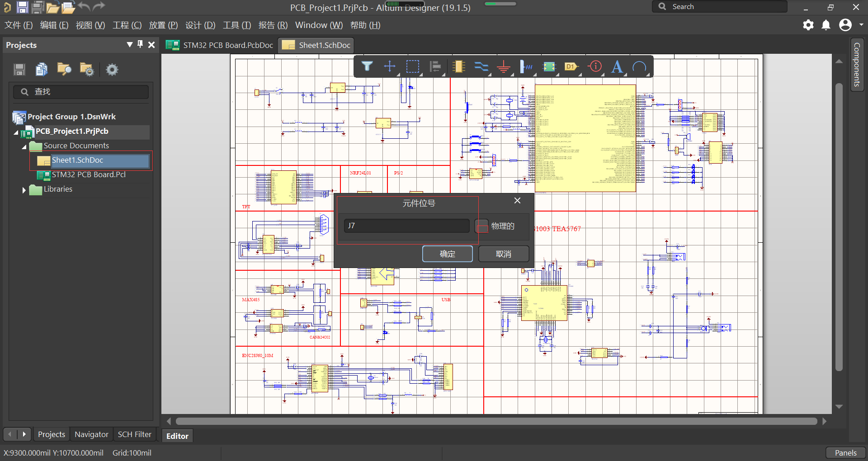
Task: Click the 查找 search field in Projects
Action: point(81,92)
